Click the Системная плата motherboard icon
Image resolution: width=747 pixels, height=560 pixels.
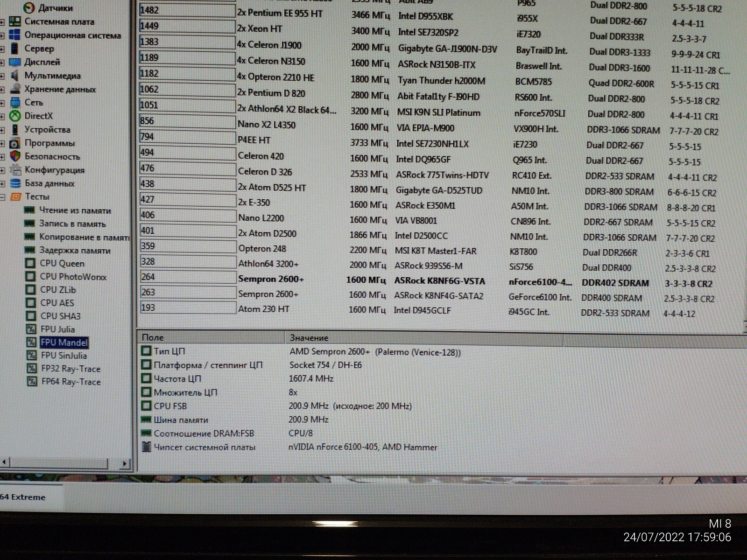(15, 21)
